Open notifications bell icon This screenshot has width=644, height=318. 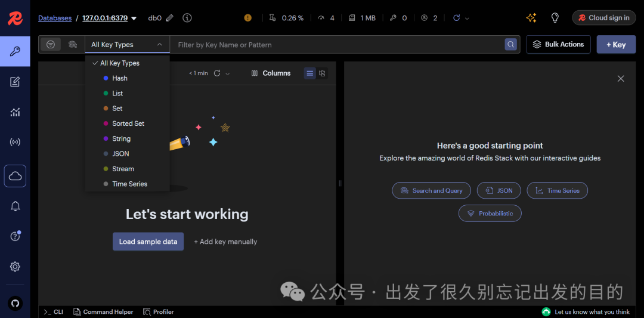tap(15, 206)
